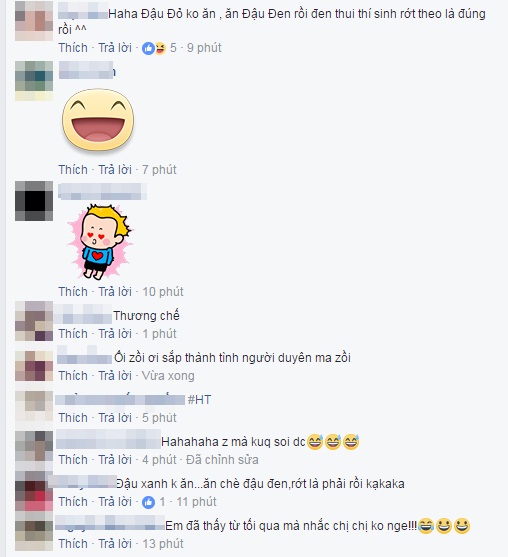Like the 'Thương chế' comment
The width and height of the screenshot is (508, 557).
click(x=73, y=334)
